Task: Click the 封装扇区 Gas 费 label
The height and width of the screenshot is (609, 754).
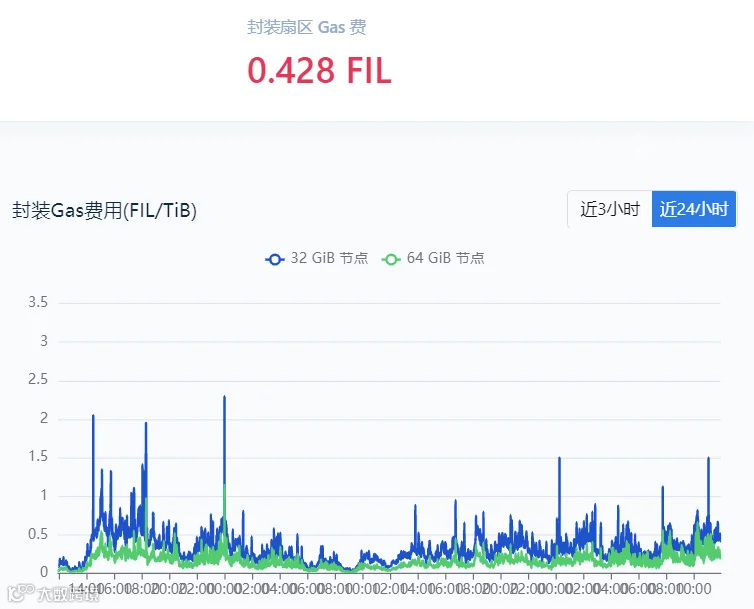Action: (x=307, y=27)
